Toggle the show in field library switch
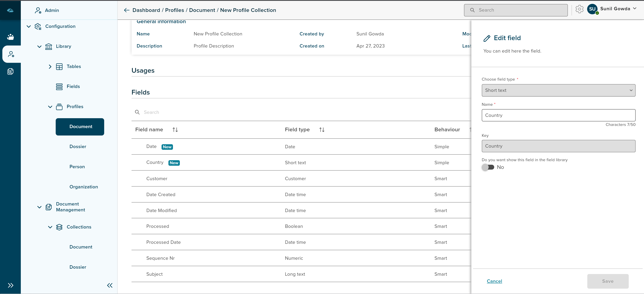Image resolution: width=644 pixels, height=294 pixels. point(488,167)
